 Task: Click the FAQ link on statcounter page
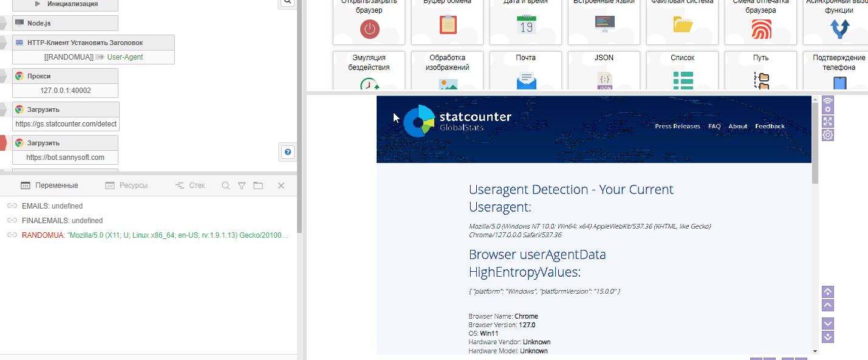(714, 126)
